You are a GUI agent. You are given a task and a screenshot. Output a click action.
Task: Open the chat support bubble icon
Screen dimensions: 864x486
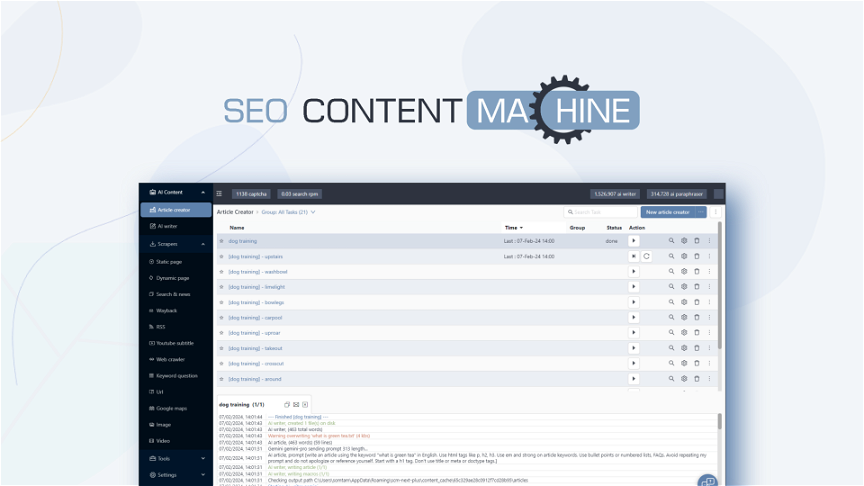click(707, 481)
